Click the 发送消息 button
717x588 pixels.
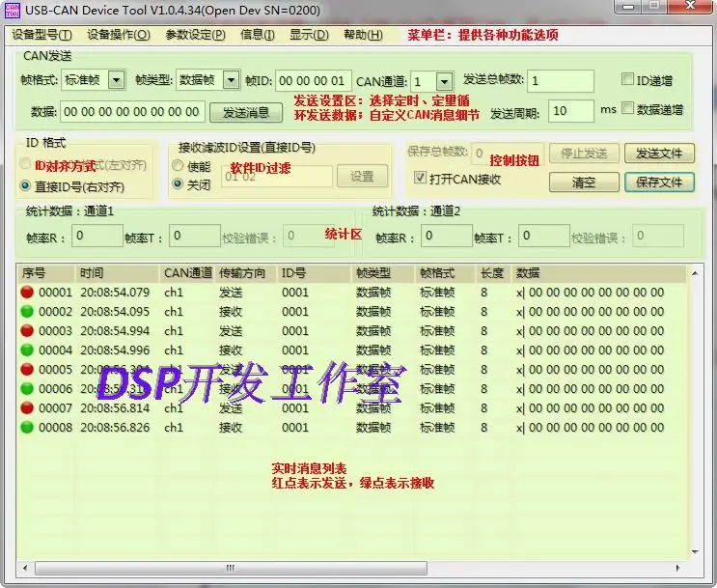[246, 113]
